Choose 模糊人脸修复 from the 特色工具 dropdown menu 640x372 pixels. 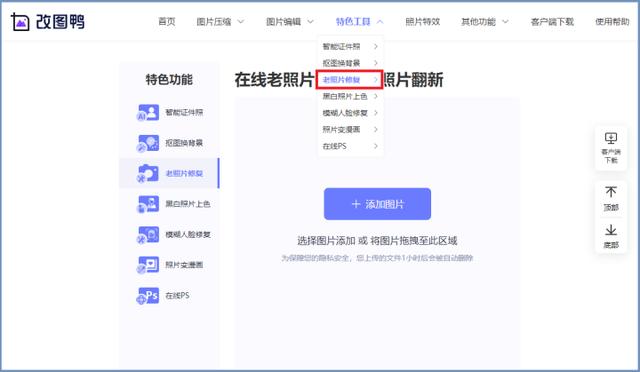pos(350,113)
